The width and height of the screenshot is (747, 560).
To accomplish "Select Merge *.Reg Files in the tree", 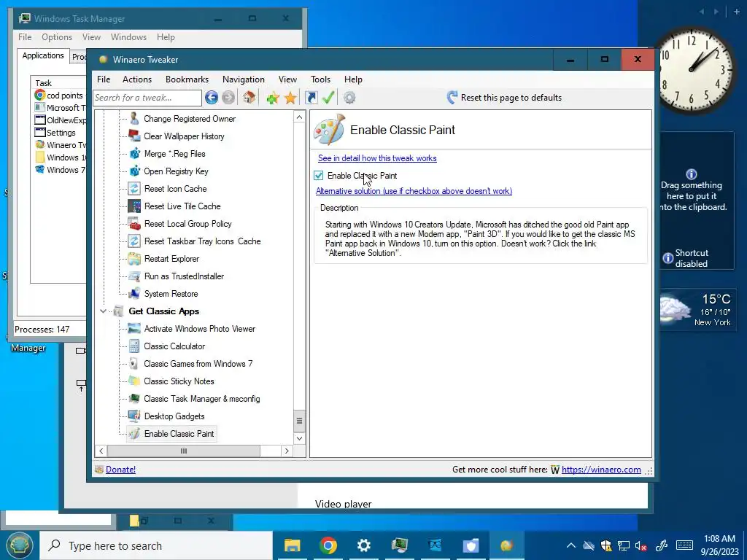I will point(174,154).
